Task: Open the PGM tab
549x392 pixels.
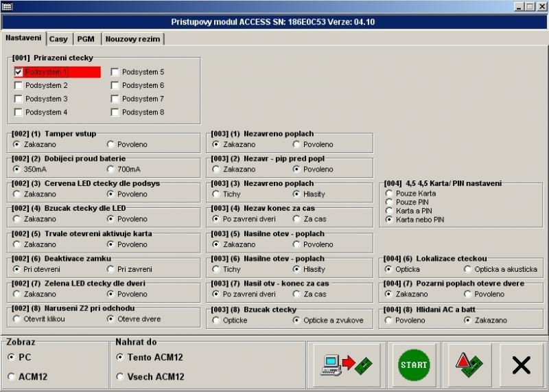Action: coord(85,39)
